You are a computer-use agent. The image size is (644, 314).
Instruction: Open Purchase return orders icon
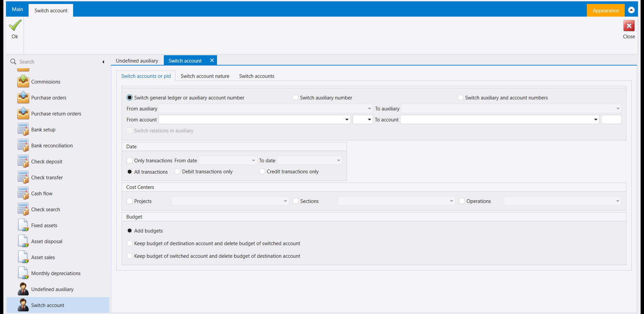tap(23, 113)
